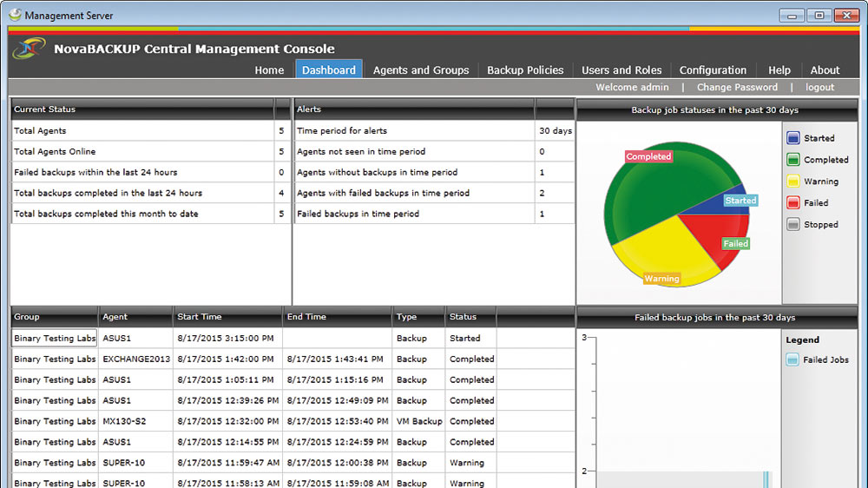Click the VM Backup type cell

[x=419, y=421]
